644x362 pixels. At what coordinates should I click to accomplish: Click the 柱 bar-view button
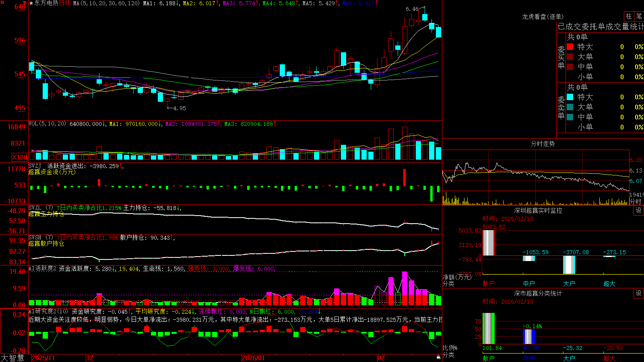[629, 16]
